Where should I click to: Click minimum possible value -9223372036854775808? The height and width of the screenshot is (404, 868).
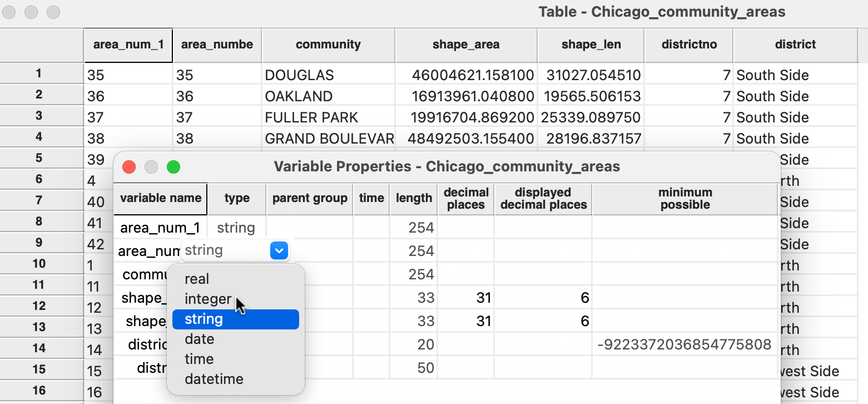coord(685,344)
